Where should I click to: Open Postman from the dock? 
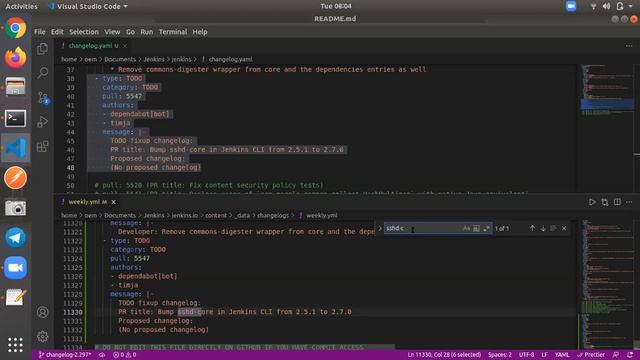[16, 178]
